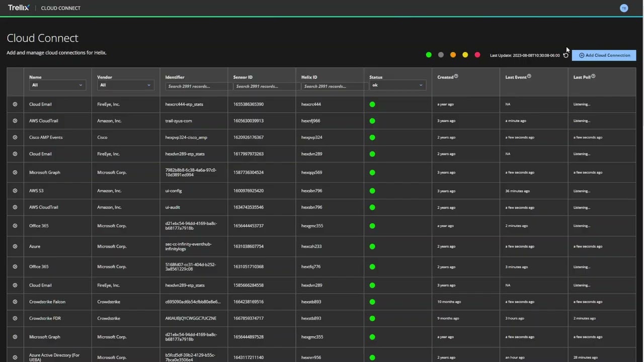Click the Add Cloud Connection button
This screenshot has height=362, width=644.
pos(604,55)
